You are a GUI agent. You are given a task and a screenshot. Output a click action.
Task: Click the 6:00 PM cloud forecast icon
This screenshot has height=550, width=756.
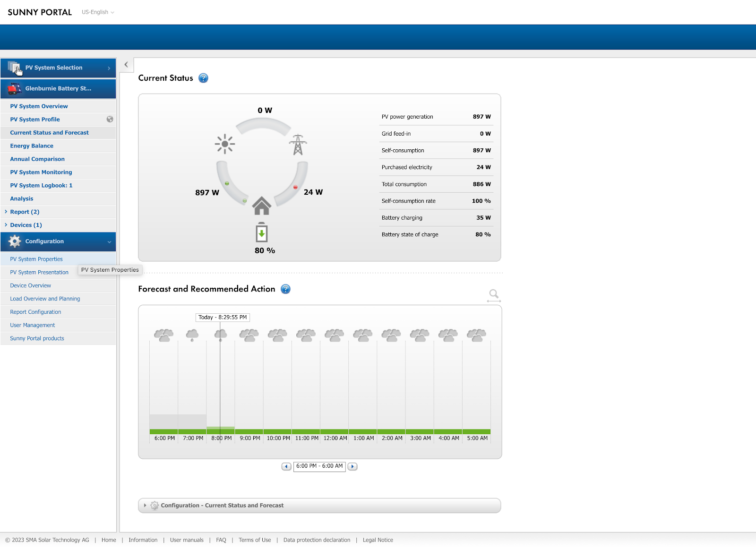(x=164, y=335)
